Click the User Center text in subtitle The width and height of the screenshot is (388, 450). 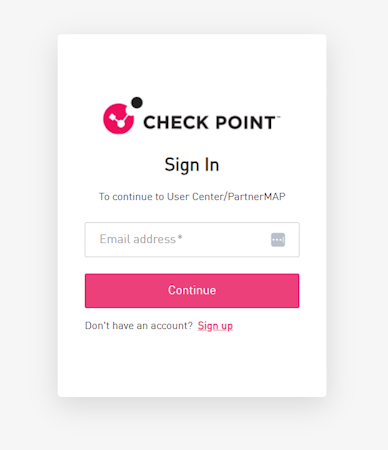click(196, 197)
